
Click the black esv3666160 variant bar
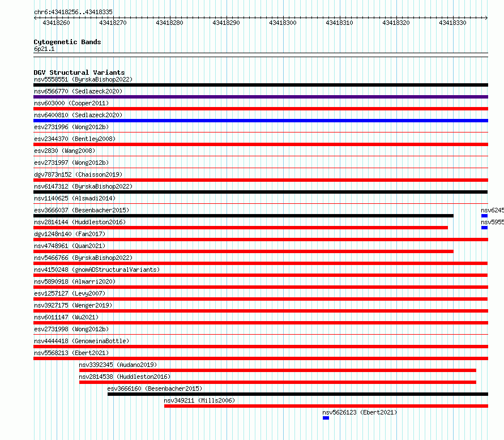(298, 394)
